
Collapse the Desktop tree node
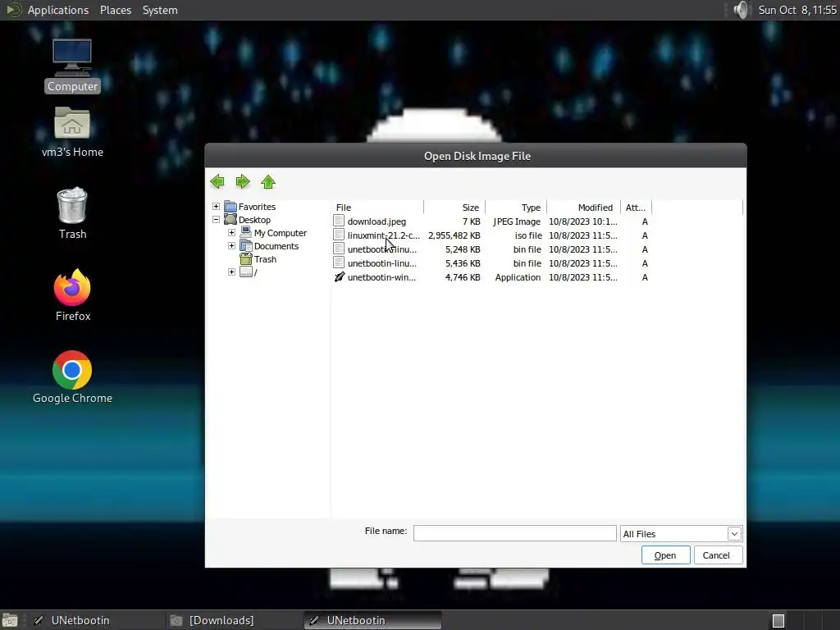216,219
